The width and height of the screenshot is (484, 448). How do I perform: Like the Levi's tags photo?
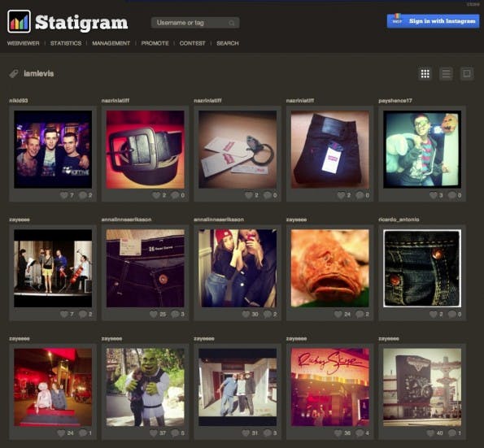(249, 195)
